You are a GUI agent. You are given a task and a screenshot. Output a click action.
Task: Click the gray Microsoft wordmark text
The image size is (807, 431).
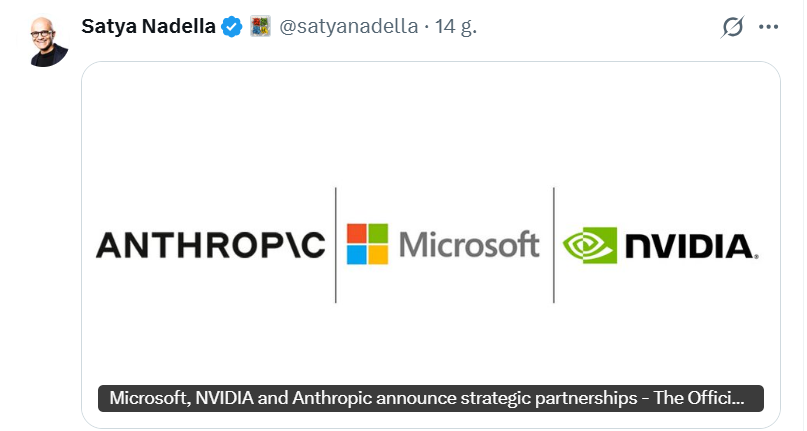coord(469,244)
